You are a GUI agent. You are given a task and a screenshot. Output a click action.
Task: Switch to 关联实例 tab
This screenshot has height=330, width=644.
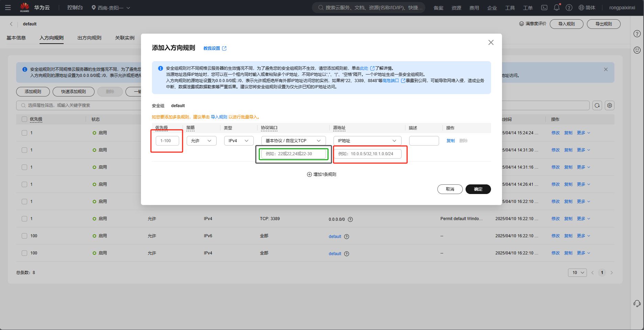coord(125,38)
